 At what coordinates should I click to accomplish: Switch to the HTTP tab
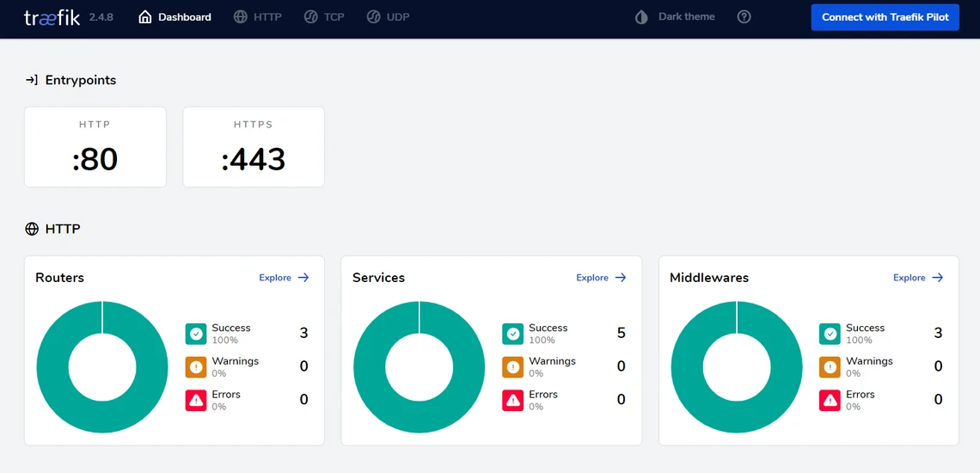point(257,17)
